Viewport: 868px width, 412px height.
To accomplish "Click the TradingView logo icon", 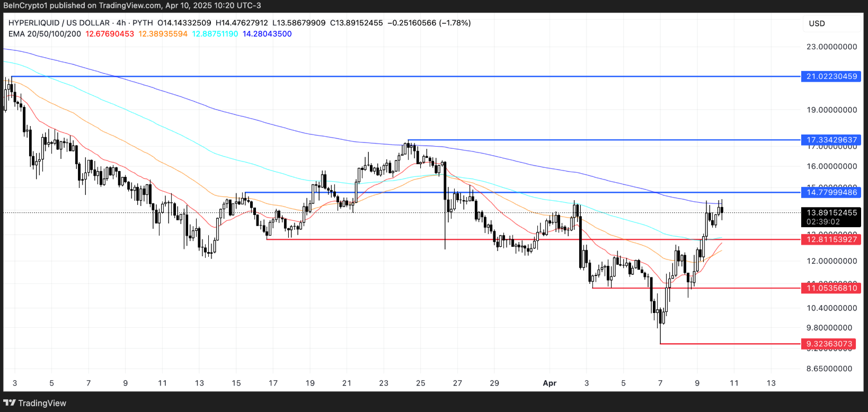I will (x=10, y=403).
